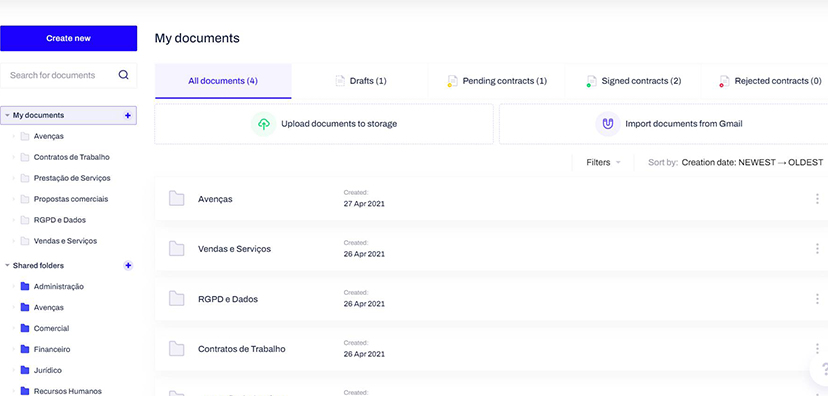Open Administração blue shared folder icon

pyautogui.click(x=24, y=286)
